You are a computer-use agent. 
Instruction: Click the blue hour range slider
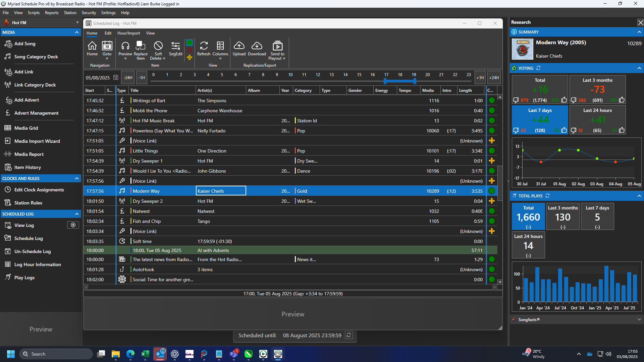coord(399,81)
